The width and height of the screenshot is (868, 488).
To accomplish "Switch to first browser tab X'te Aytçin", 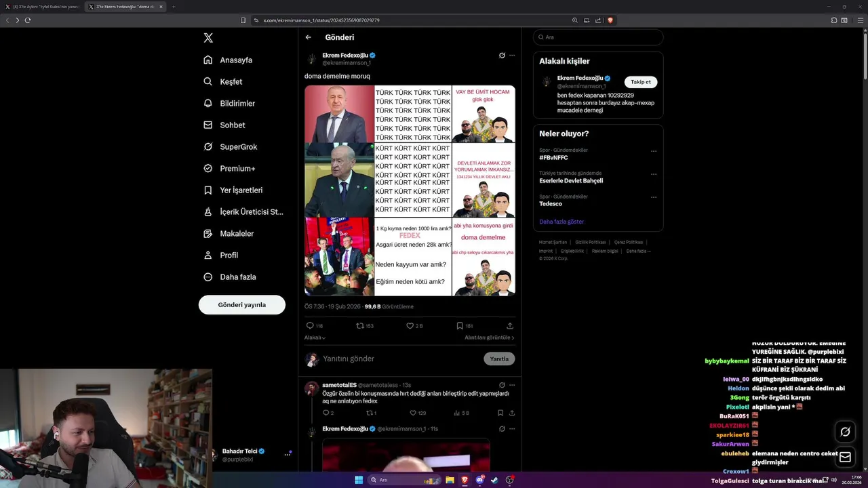I will pos(42,7).
